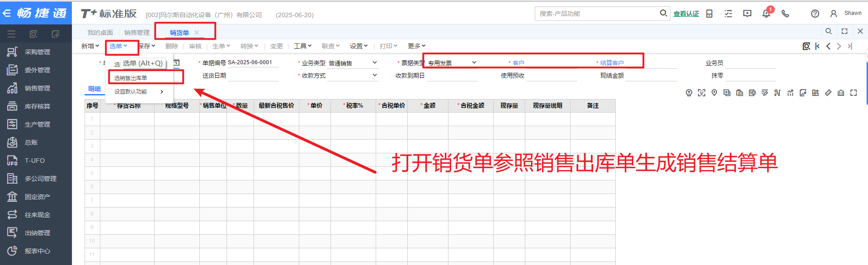Toggle fullscreen for the detail grid
868x265 pixels.
pyautogui.click(x=854, y=93)
